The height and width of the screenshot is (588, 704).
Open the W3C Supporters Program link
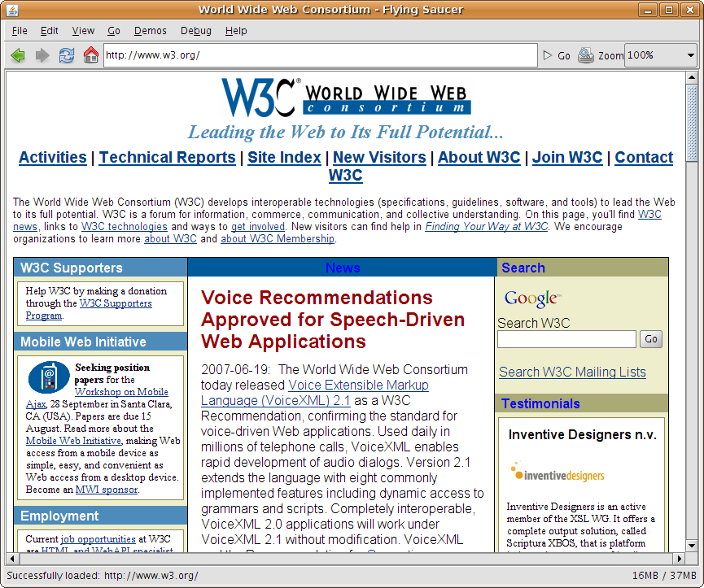pyautogui.click(x=116, y=303)
